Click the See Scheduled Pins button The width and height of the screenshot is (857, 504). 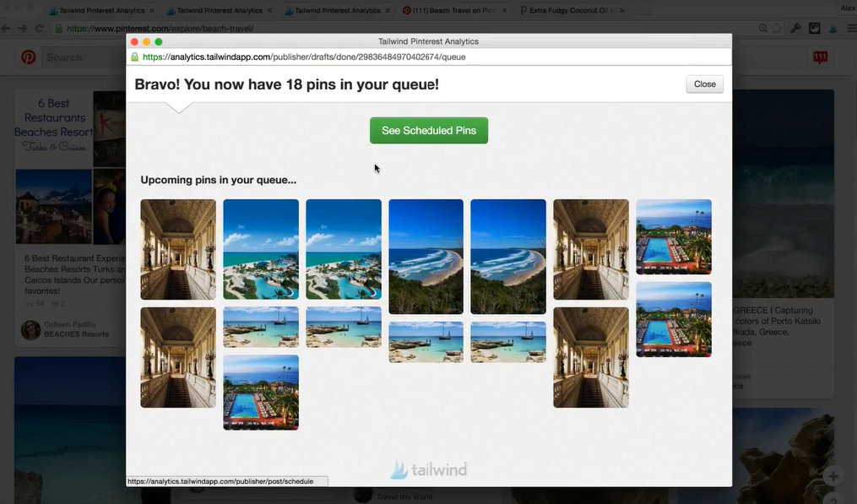(429, 131)
